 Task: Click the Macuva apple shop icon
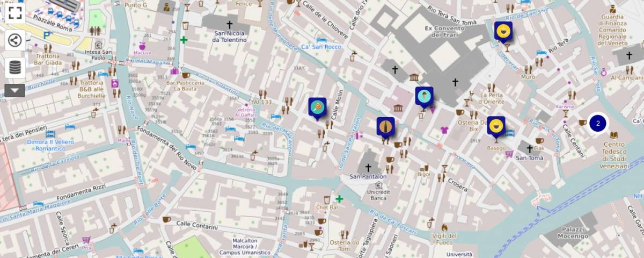click(143, 46)
